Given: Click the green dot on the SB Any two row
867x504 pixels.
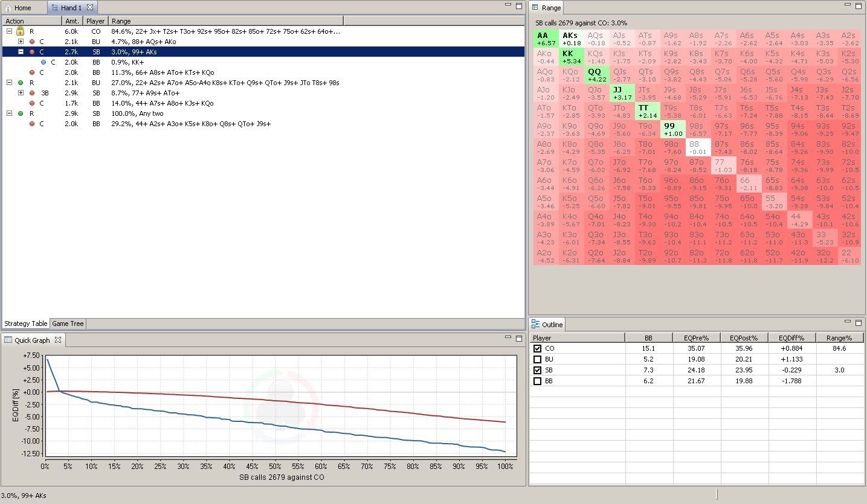Looking at the screenshot, I should [21, 113].
